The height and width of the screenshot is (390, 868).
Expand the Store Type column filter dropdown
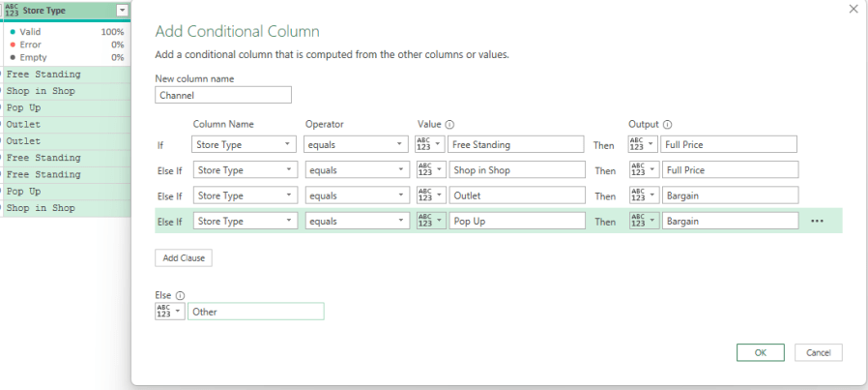click(x=121, y=11)
